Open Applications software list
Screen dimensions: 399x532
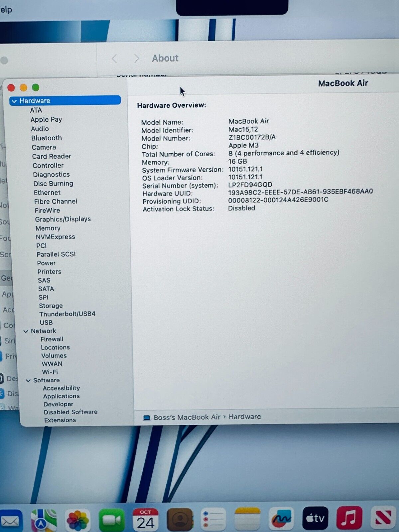(61, 396)
